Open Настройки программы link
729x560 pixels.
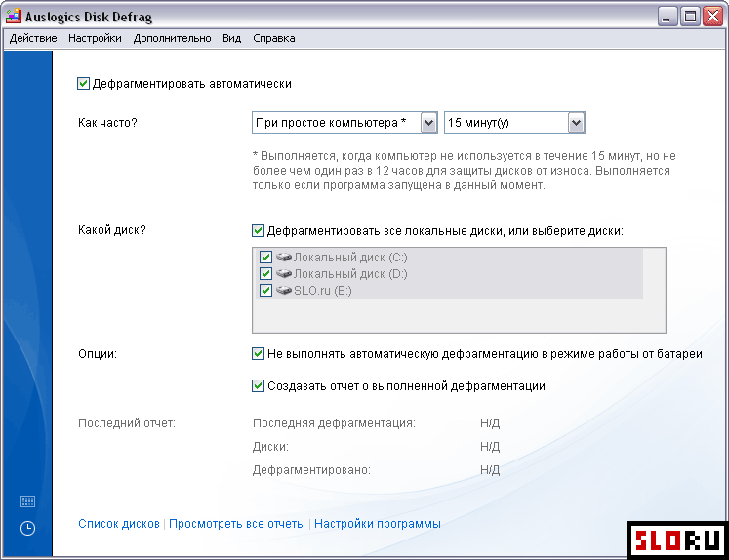(378, 524)
